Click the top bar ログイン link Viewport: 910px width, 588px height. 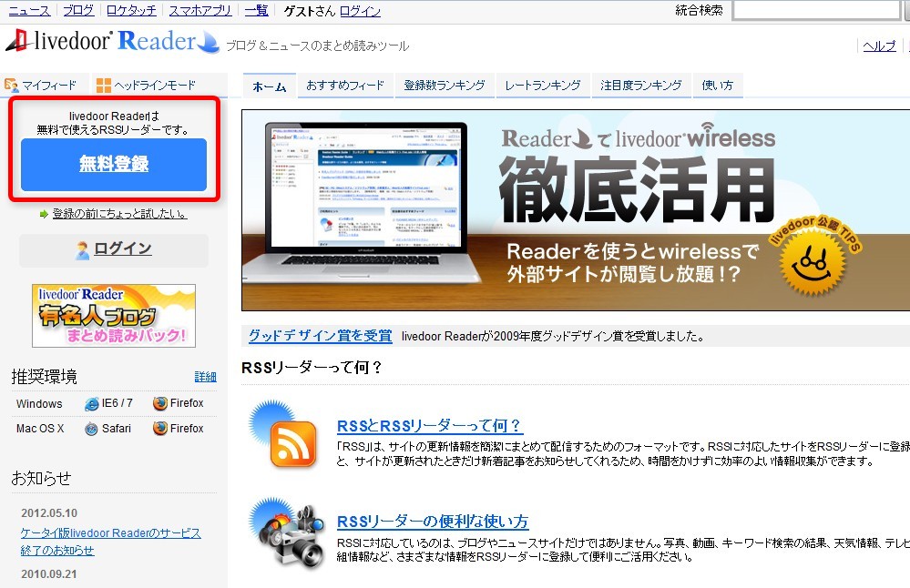[361, 11]
